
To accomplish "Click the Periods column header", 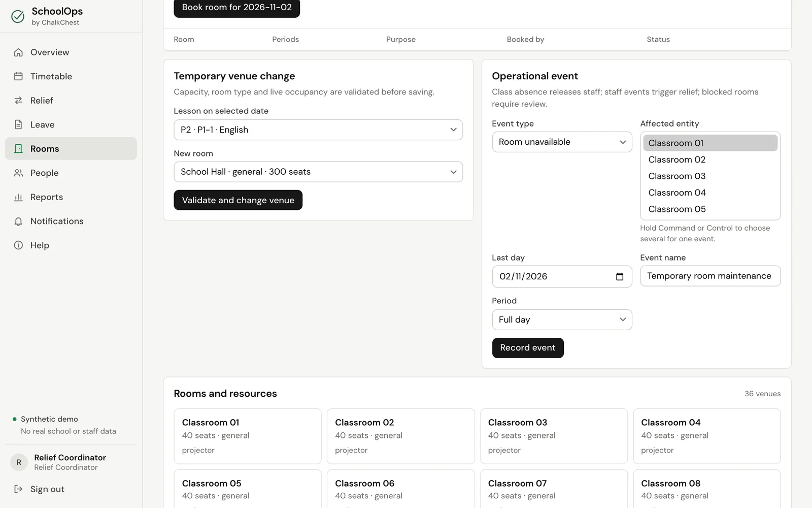I will tap(285, 40).
